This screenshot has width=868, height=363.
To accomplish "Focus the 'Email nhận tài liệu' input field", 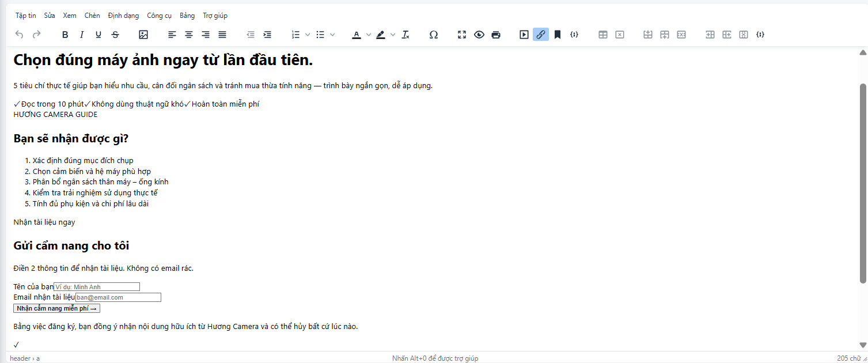I will point(118,297).
